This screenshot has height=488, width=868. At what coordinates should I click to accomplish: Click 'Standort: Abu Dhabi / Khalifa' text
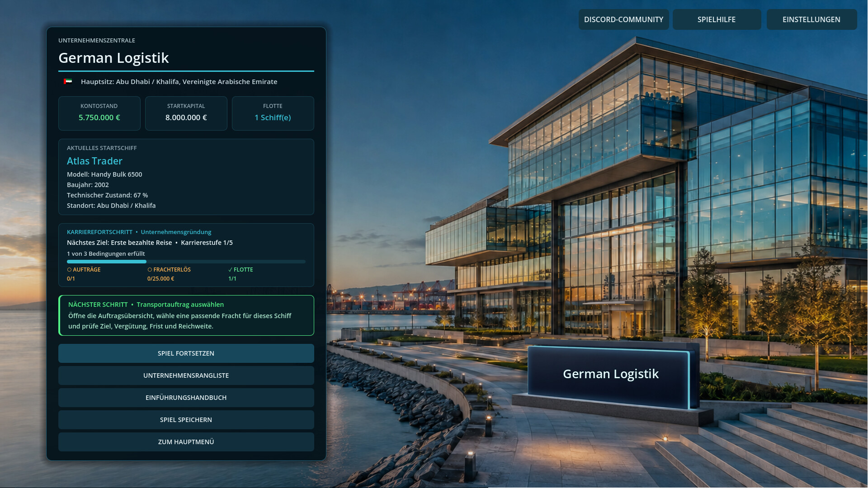coord(111,206)
